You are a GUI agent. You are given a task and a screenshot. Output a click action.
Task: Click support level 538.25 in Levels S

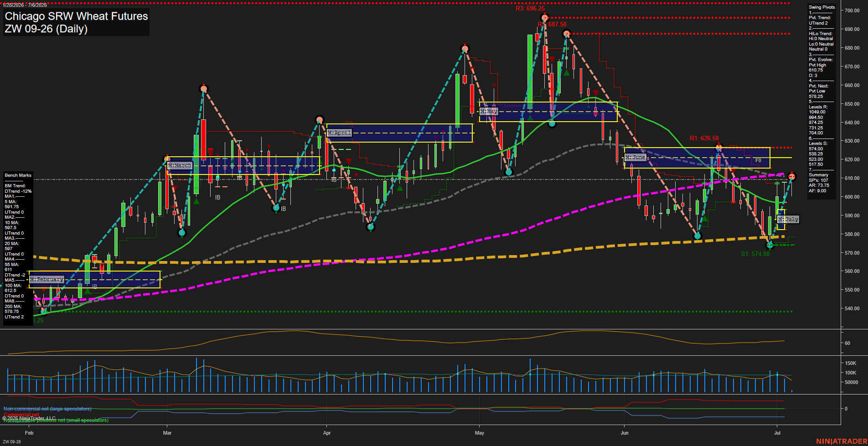click(816, 154)
